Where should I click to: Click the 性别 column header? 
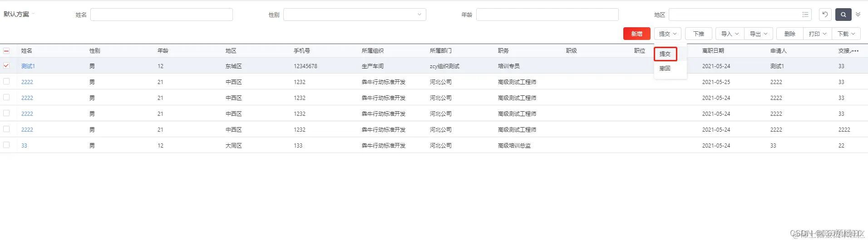pyautogui.click(x=95, y=51)
